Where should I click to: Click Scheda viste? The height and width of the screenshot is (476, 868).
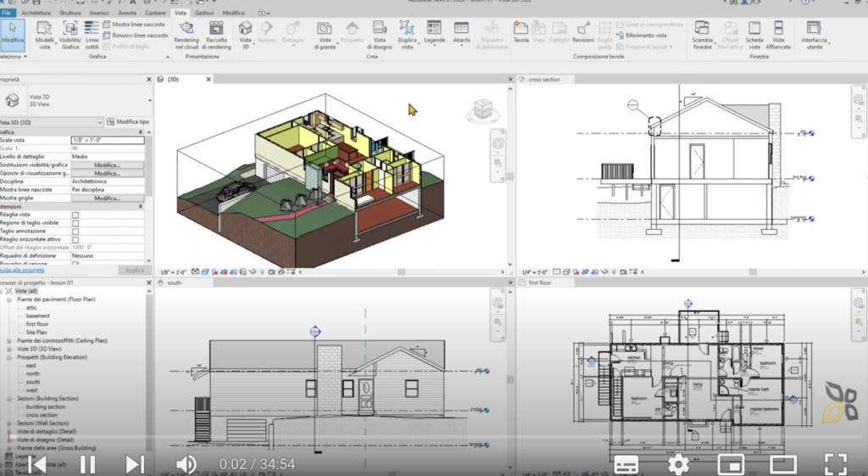754,36
